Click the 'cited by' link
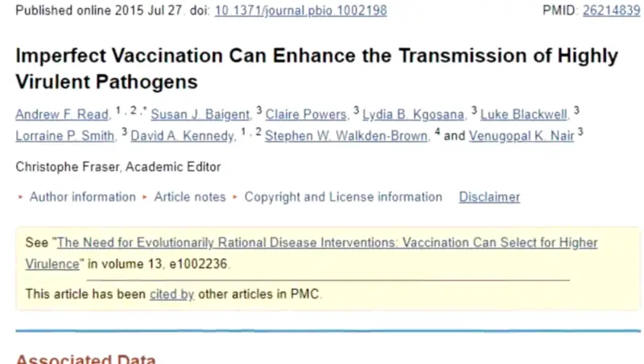The image size is (644, 364). [x=171, y=294]
